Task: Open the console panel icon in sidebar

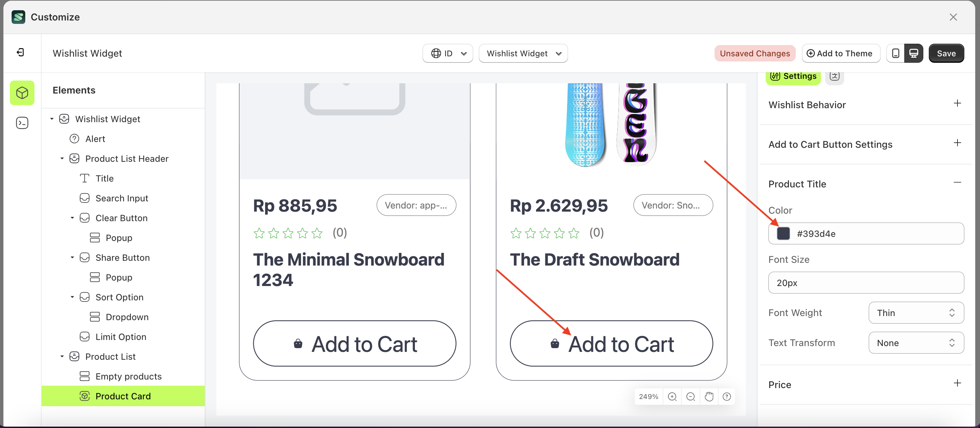Action: tap(22, 123)
